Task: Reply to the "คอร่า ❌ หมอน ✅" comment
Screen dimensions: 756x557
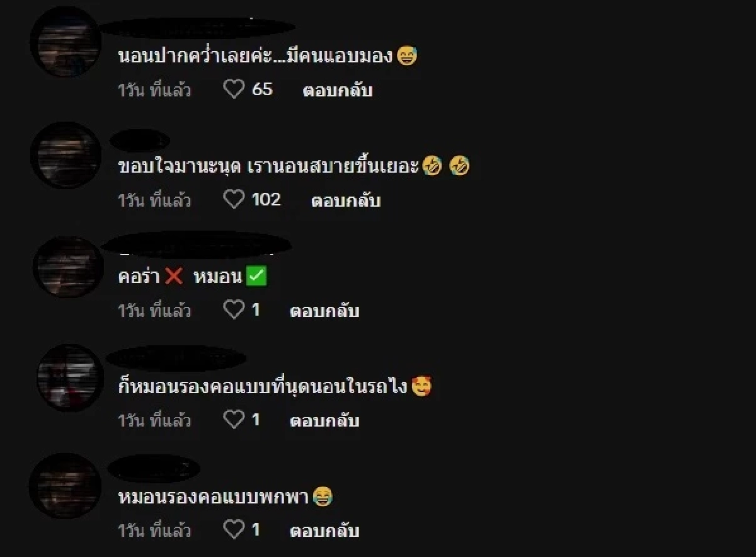Action: [326, 310]
